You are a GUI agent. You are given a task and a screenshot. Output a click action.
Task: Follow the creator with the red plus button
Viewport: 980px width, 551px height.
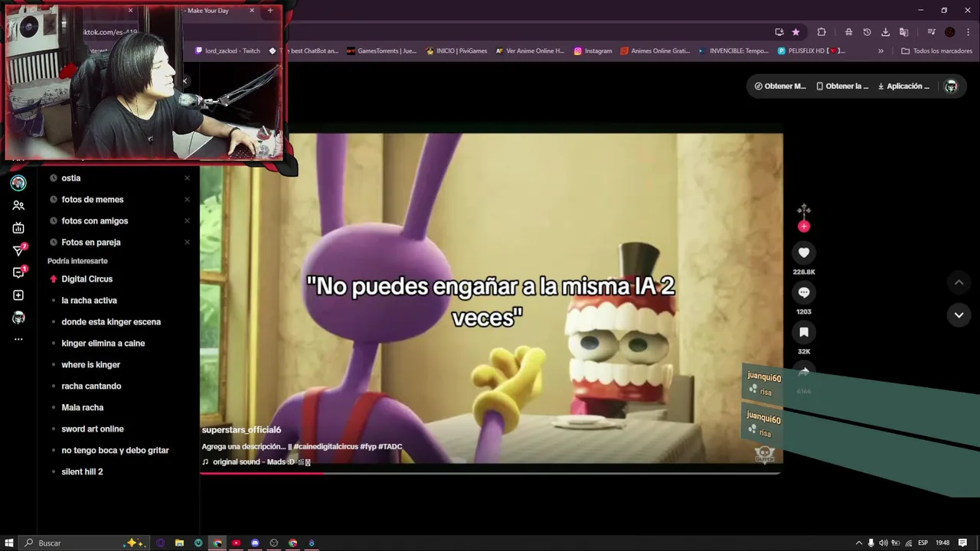point(804,227)
